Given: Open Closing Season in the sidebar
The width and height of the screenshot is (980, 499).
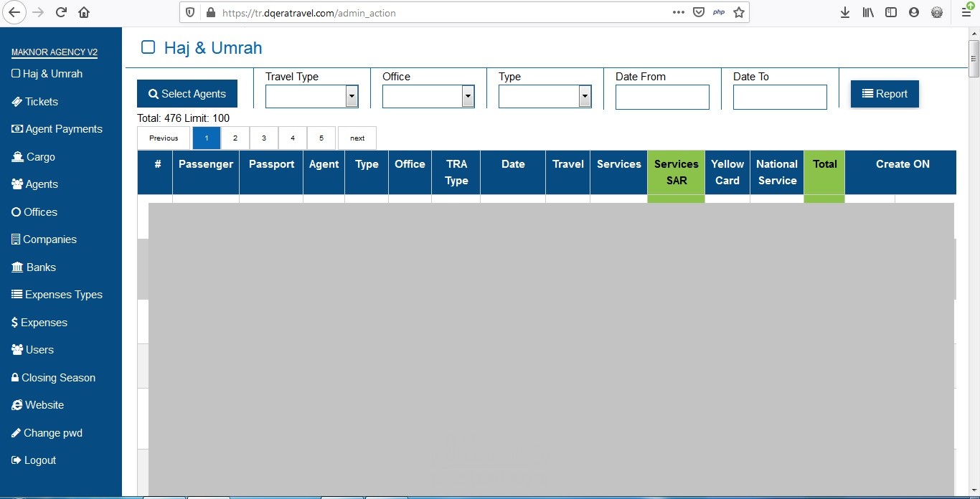Looking at the screenshot, I should pos(53,378).
